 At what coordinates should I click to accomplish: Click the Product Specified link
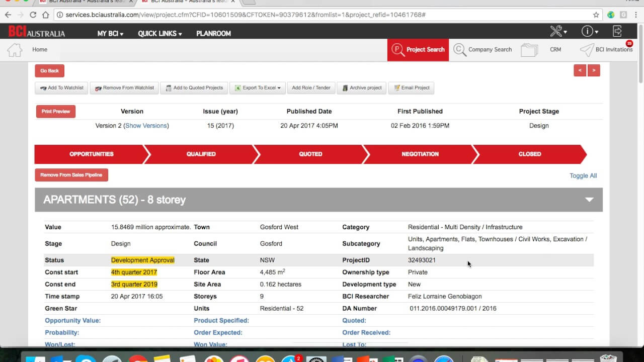point(221,320)
